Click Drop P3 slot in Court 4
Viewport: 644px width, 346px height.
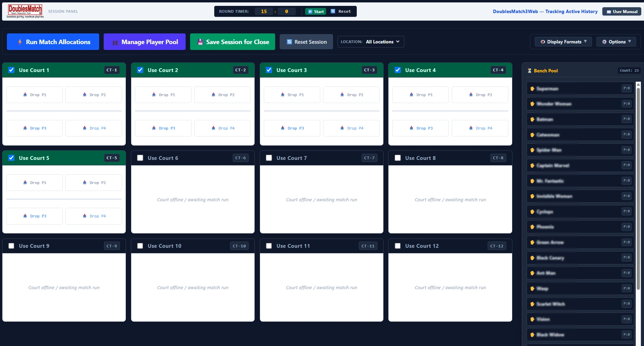click(x=420, y=128)
